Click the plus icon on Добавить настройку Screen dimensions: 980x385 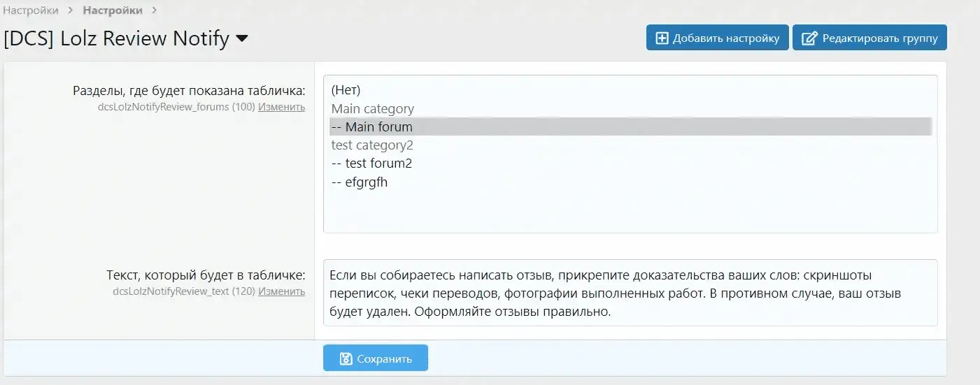pos(662,38)
